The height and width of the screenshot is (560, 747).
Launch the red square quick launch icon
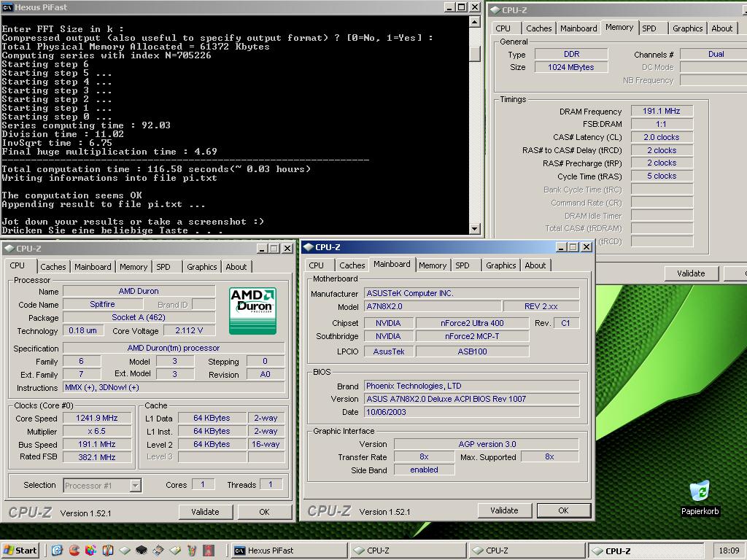click(x=208, y=551)
